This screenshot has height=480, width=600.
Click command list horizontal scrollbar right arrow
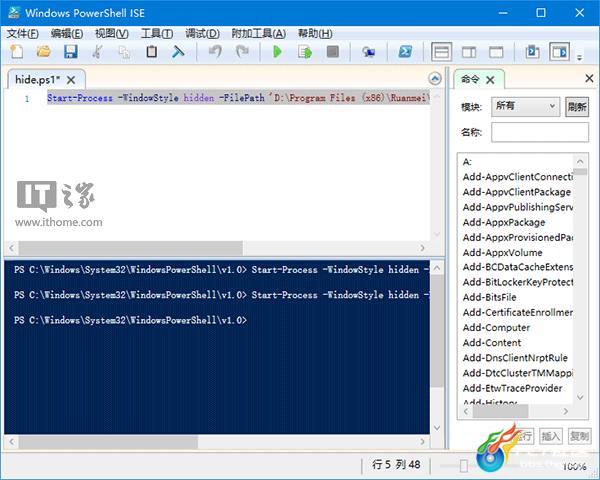point(566,411)
